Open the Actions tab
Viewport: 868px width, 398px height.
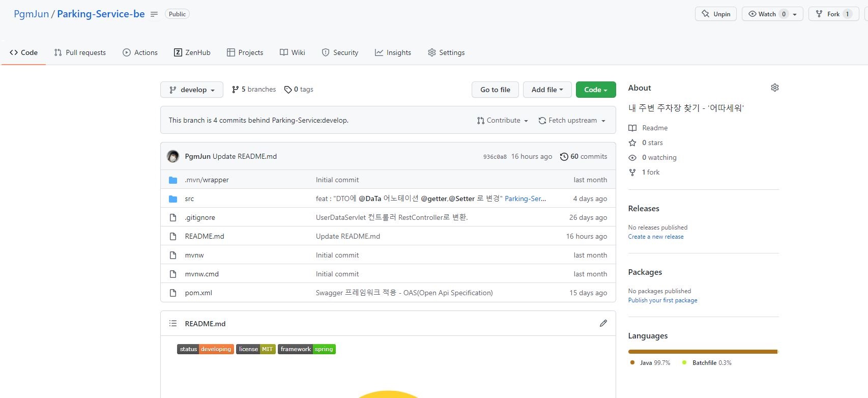click(x=140, y=52)
